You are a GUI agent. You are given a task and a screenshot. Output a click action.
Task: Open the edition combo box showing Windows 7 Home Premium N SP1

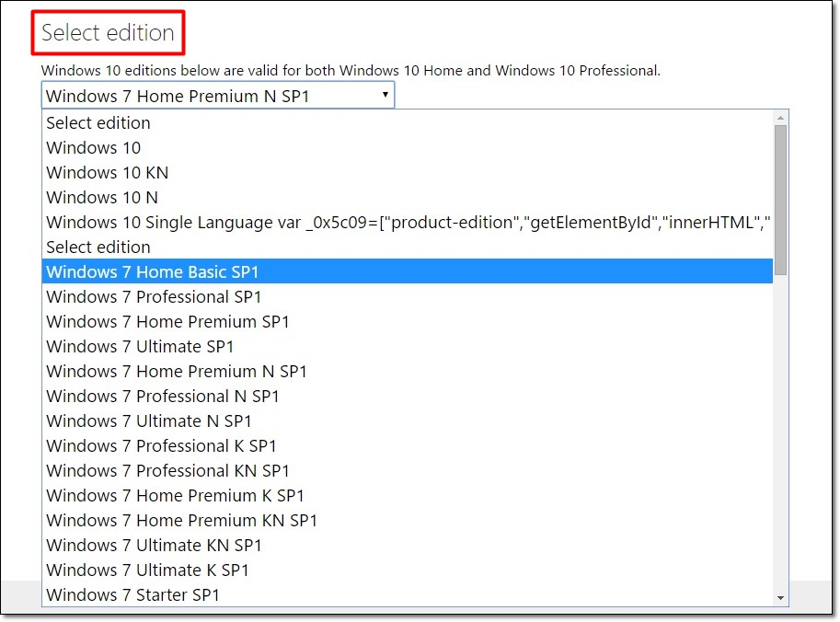tap(217, 96)
